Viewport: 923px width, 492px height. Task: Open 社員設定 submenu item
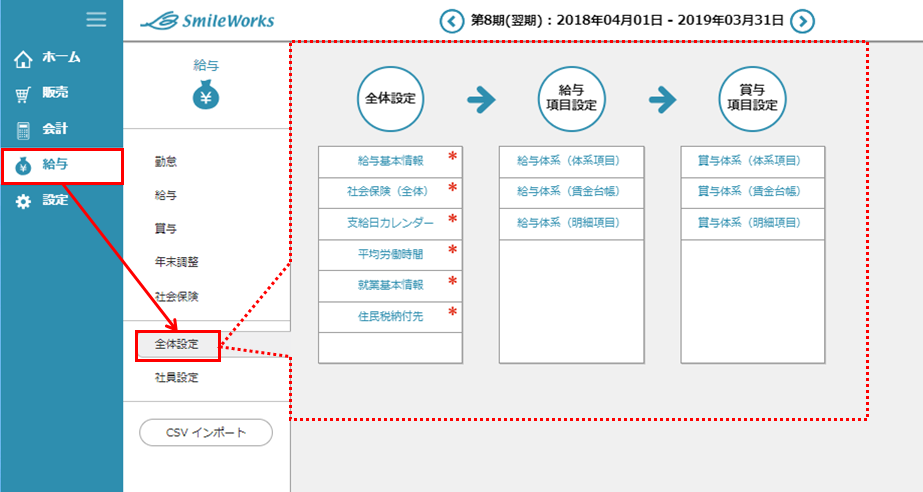click(177, 377)
